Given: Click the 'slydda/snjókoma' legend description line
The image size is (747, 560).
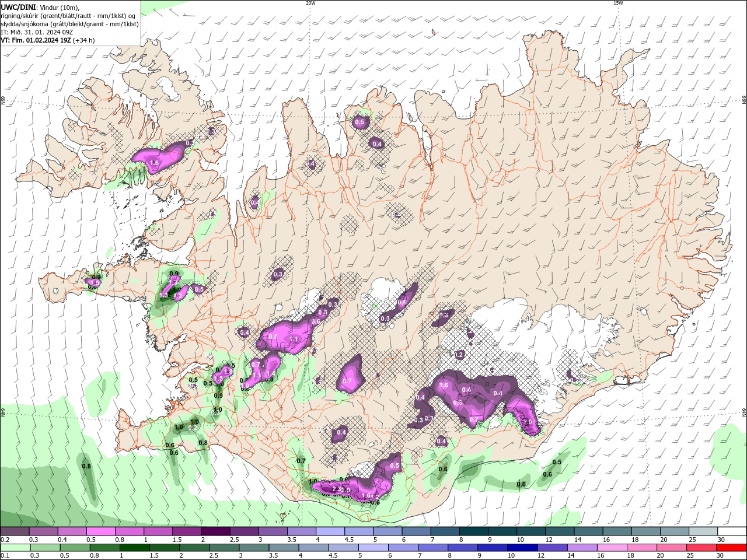Looking at the screenshot, I should (x=69, y=24).
